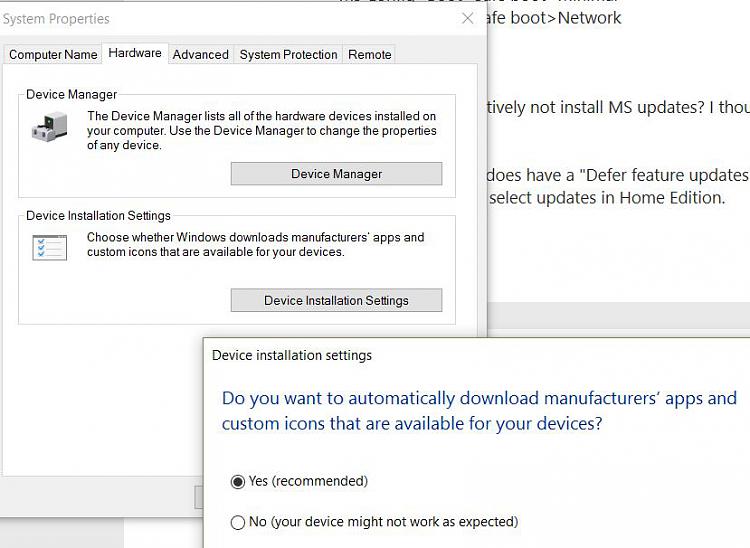This screenshot has width=750, height=548.
Task: Switch to the Computer Name tab
Action: point(53,55)
